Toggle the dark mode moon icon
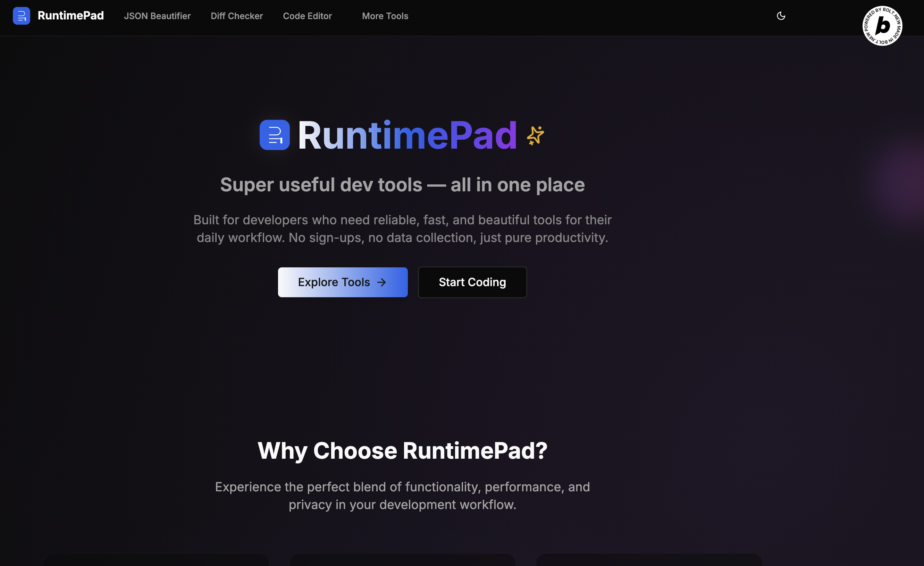The image size is (924, 566). coord(781,16)
